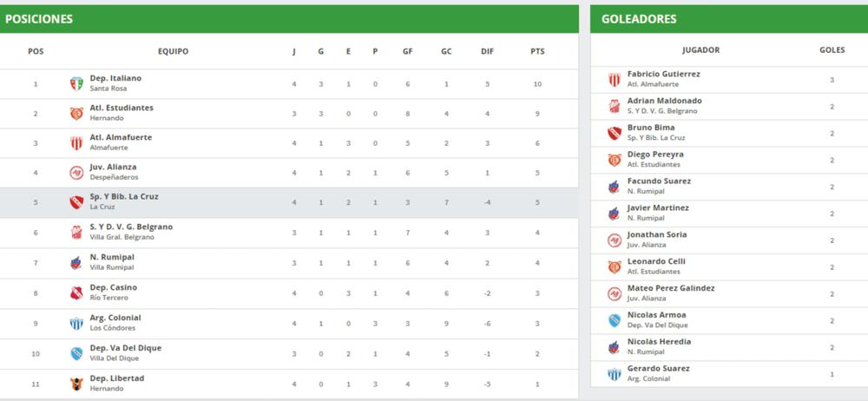Click the Dep. Libertad team crest
Screen dimensions: 868x401
76,383
